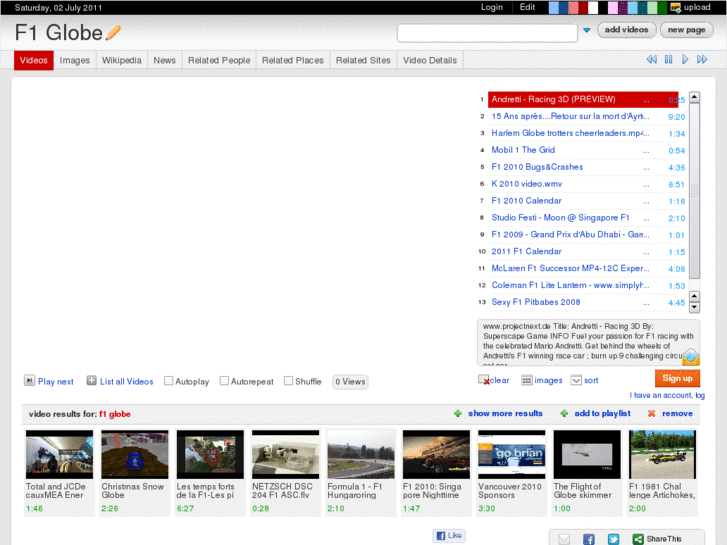Skip to previous video with rewind icon
This screenshot has height=545, width=727.
652,59
